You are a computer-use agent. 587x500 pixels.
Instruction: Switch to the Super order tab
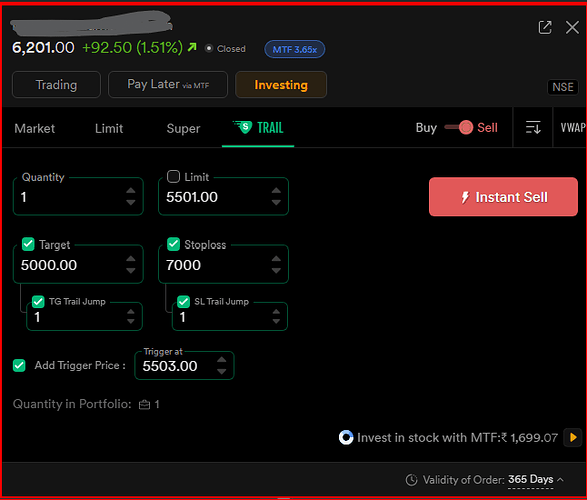[183, 128]
